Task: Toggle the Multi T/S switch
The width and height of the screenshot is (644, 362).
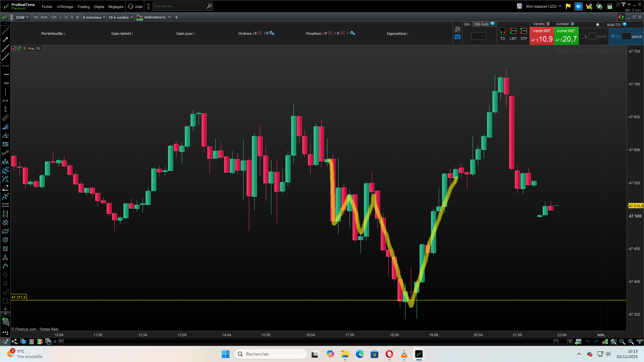Action: pyautogui.click(x=599, y=24)
